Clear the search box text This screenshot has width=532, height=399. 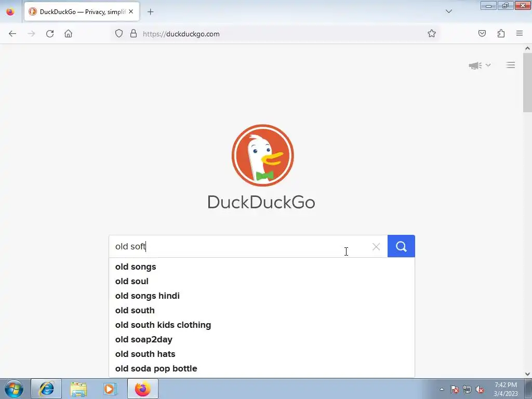tap(376, 247)
